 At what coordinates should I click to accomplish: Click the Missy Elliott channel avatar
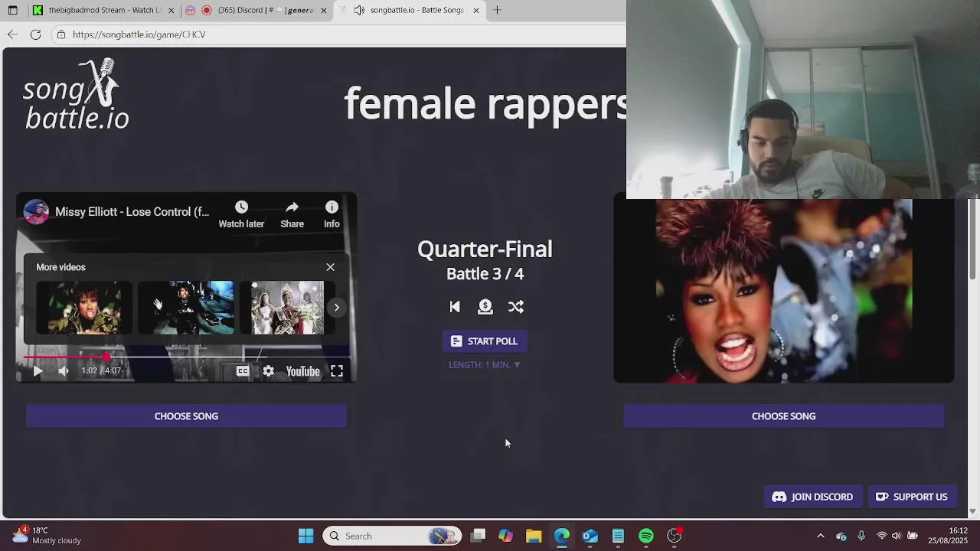36,212
